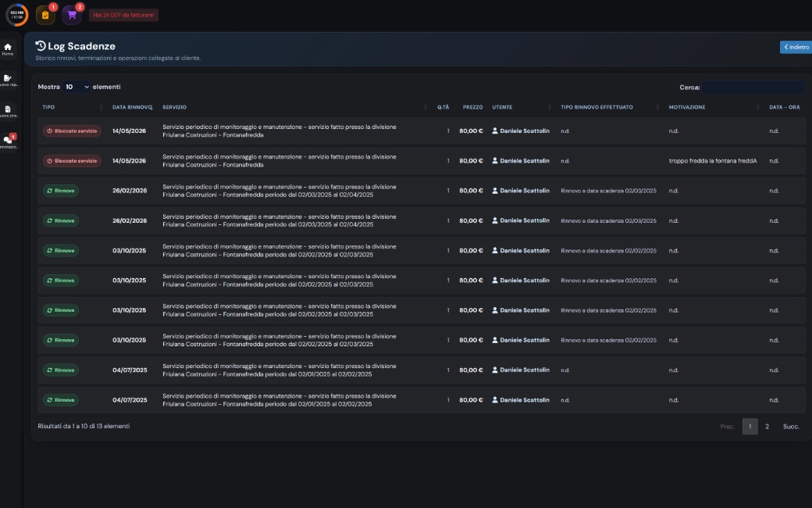Click the user icon in the 'troppo fredda' row
Viewport: 812px width, 508px height.
[x=494, y=161]
